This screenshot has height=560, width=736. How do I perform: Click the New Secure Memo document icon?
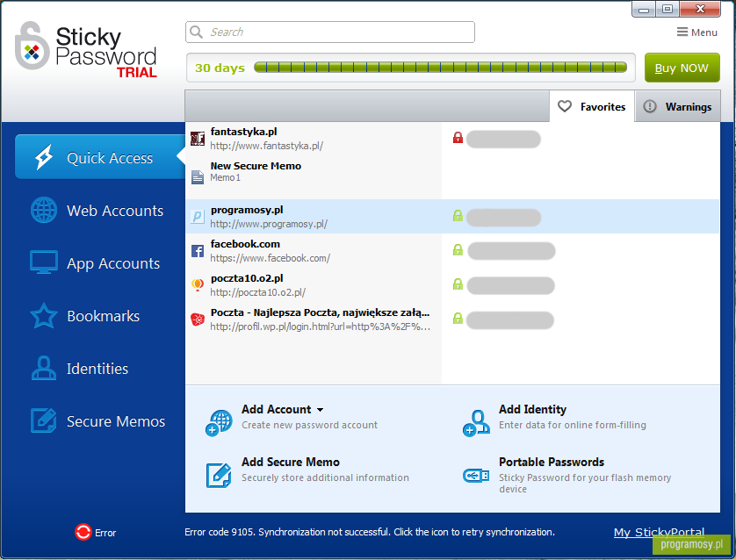coord(198,176)
